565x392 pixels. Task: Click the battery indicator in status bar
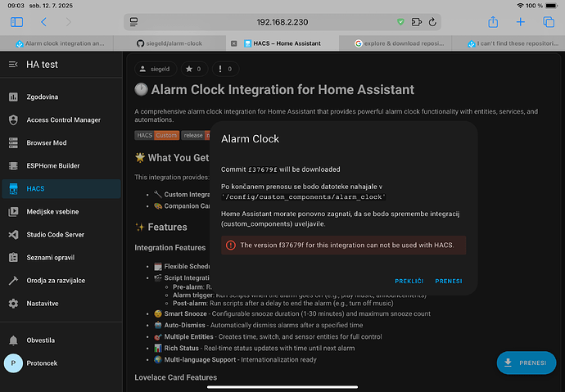click(551, 6)
